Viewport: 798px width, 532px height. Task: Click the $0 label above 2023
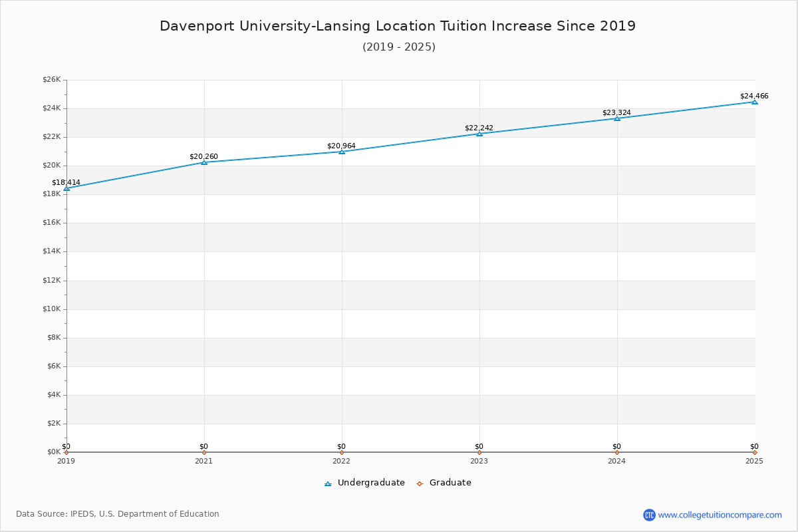(x=479, y=446)
